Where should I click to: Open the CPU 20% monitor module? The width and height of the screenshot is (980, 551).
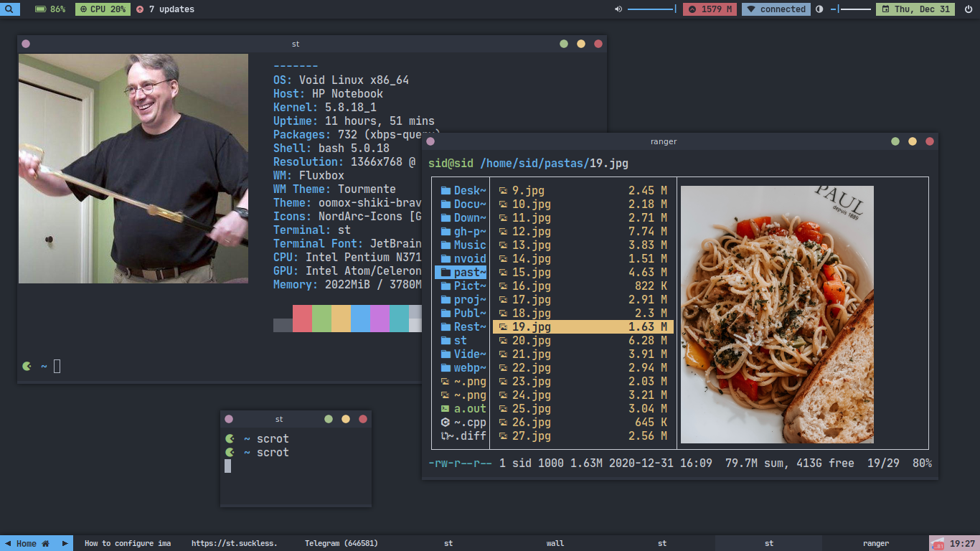pos(103,9)
